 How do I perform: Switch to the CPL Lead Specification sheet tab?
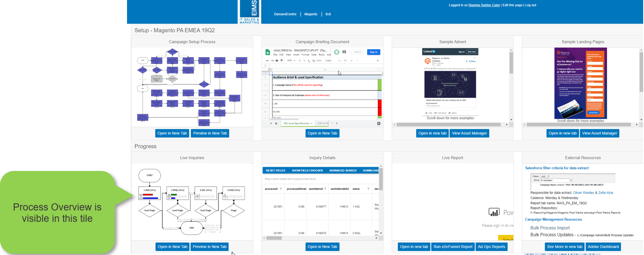pyautogui.click(x=298, y=123)
